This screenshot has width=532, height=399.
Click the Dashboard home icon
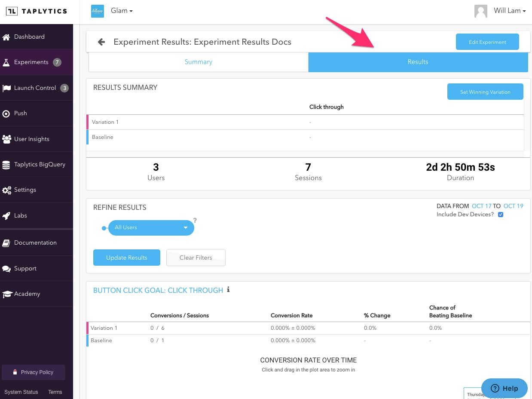click(6, 37)
